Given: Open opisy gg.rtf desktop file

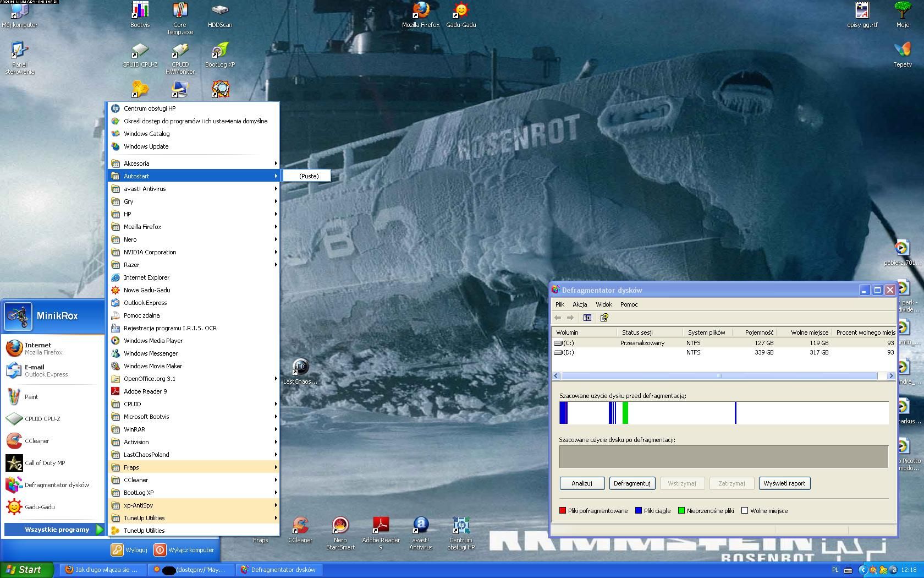Looking at the screenshot, I should click(x=862, y=14).
